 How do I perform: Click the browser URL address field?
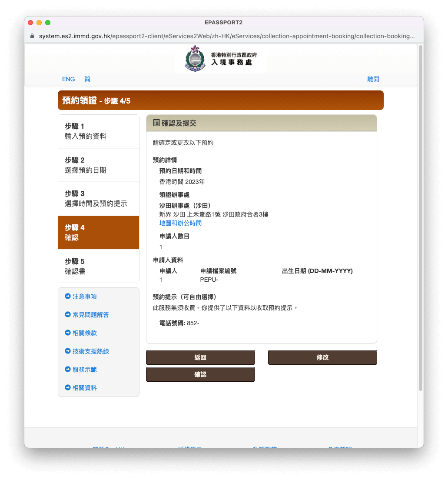coord(226,36)
